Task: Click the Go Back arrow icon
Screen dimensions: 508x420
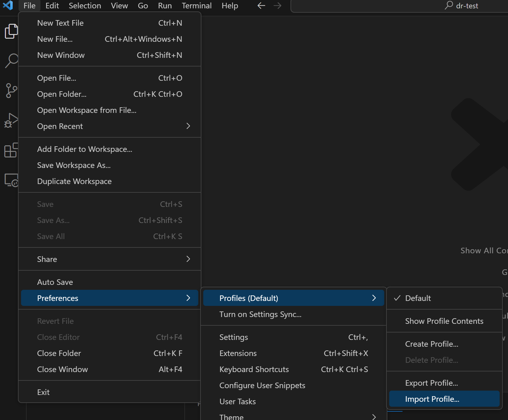Action: [x=261, y=5]
